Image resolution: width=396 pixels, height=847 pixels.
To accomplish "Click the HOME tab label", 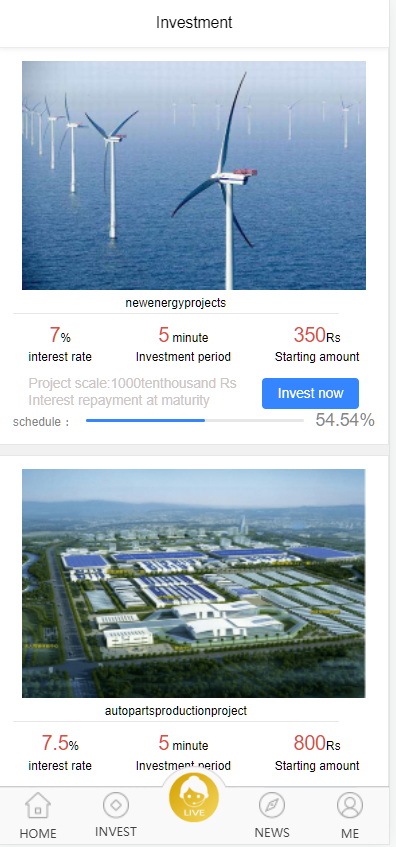I will (38, 833).
